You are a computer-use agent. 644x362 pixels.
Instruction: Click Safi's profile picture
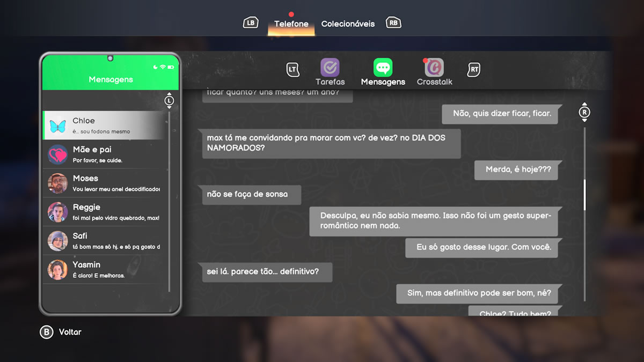[x=57, y=241]
